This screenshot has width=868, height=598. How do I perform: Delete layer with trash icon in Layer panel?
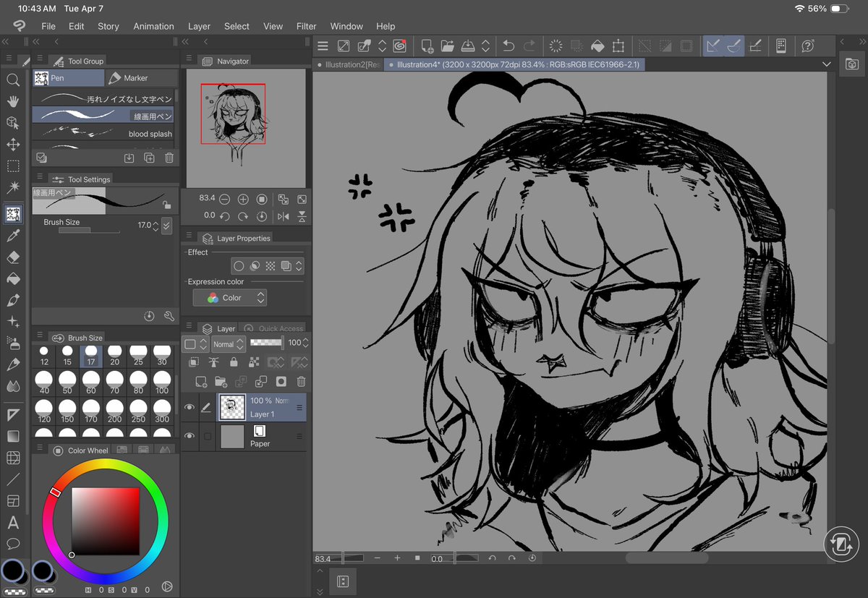(x=302, y=381)
